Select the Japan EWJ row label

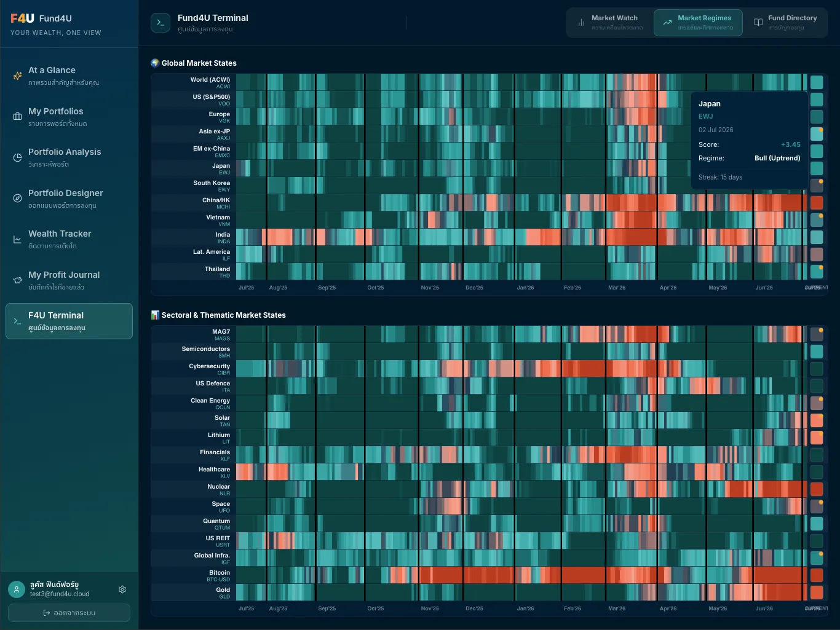click(221, 168)
